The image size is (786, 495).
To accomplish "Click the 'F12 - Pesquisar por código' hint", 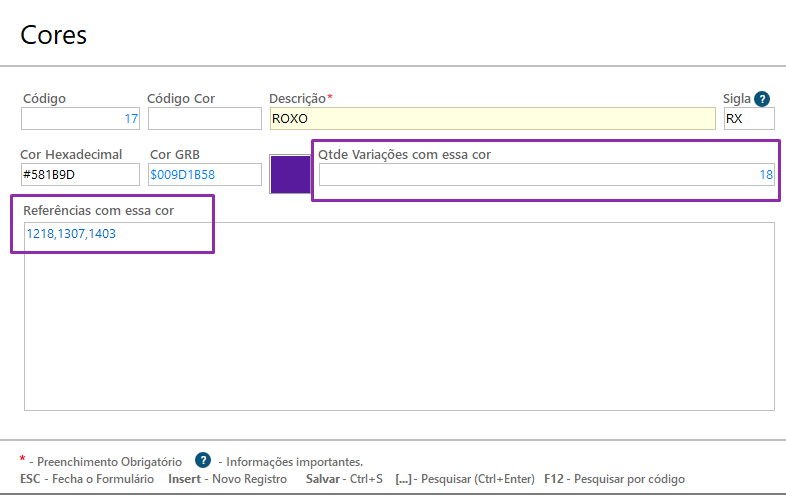I will tap(614, 479).
